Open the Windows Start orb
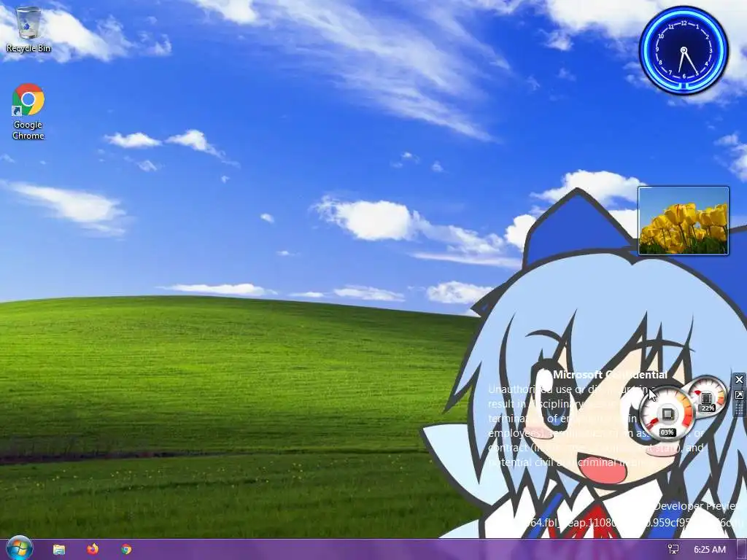Viewport: 747px width, 560px height. [x=18, y=548]
